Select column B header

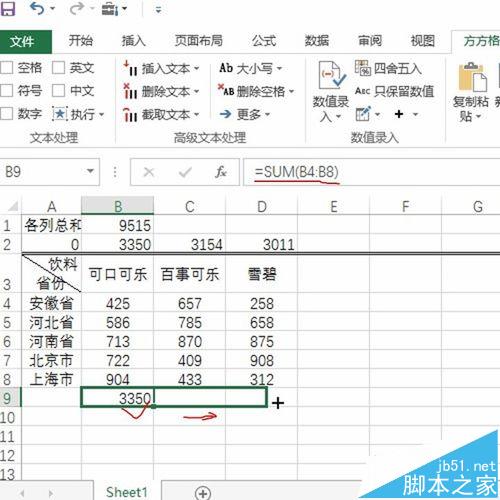[x=117, y=206]
